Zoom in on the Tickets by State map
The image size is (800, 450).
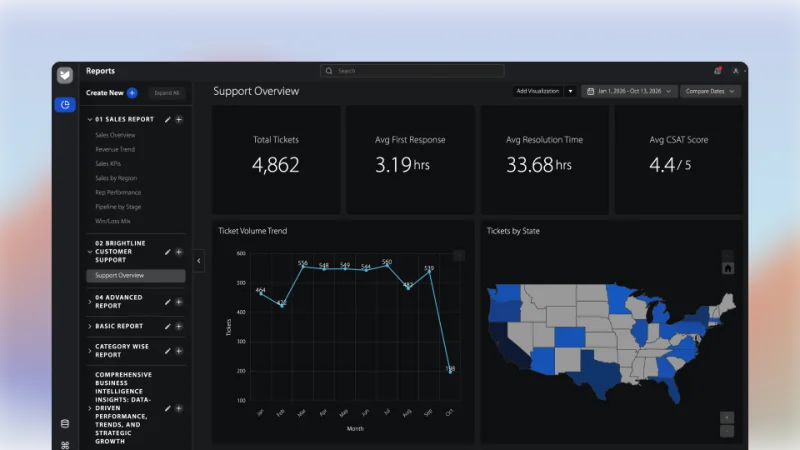click(727, 418)
